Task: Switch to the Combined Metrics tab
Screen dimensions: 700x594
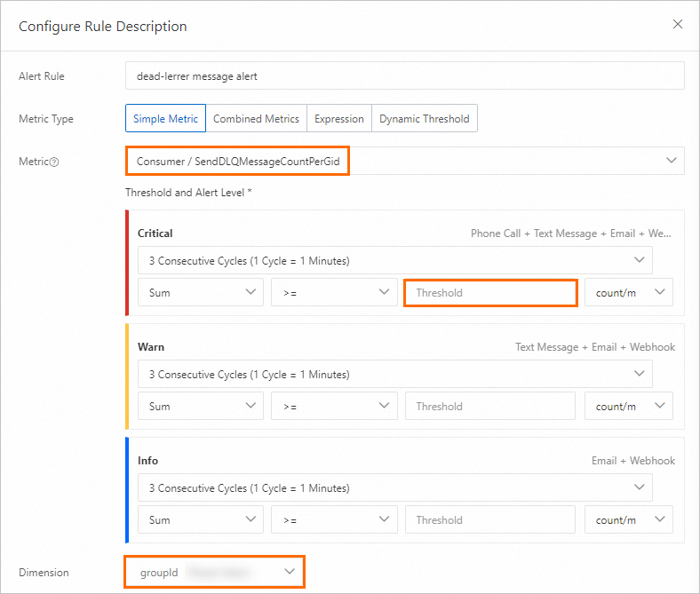Action: (x=257, y=119)
